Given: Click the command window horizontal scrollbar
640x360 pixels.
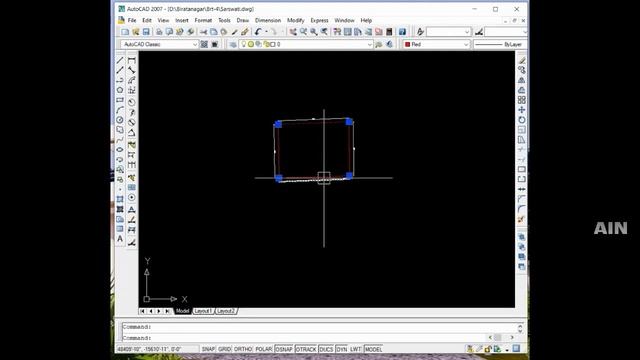Looking at the screenshot, I should (501, 338).
